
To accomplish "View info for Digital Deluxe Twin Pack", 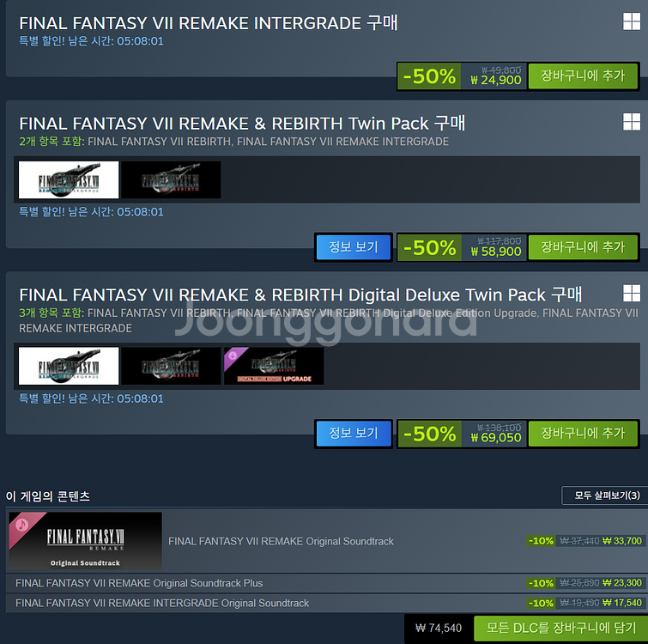I will tap(354, 433).
